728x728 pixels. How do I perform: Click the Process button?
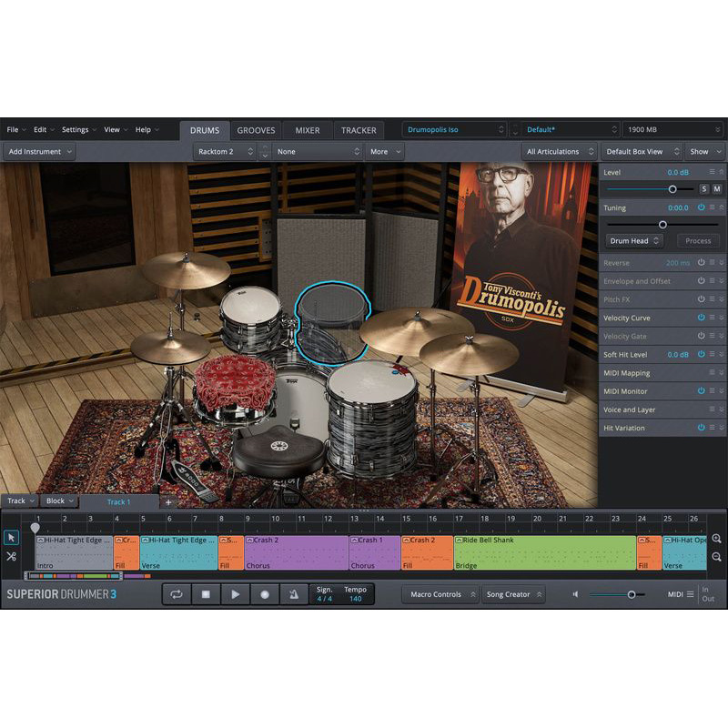pos(698,240)
